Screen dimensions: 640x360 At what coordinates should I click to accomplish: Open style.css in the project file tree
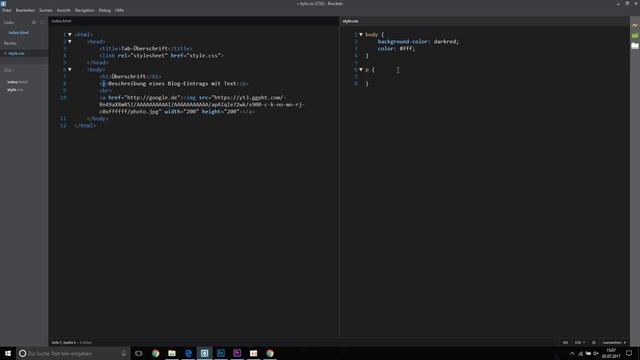(15, 90)
